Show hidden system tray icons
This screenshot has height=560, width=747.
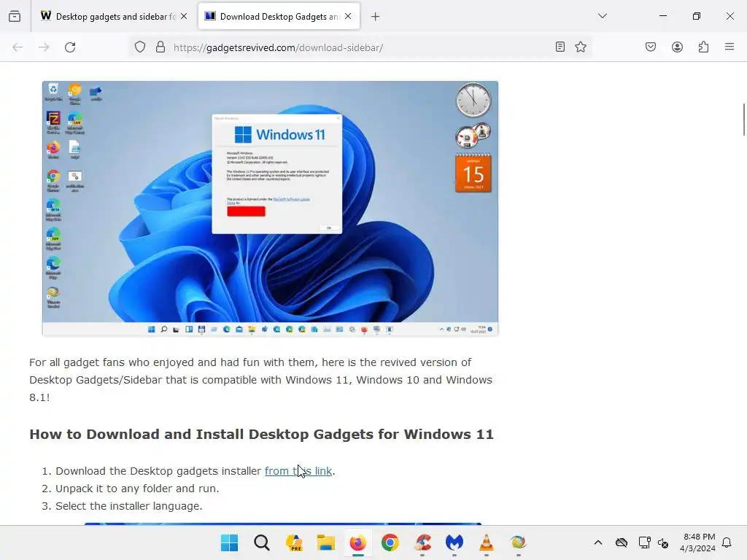point(598,542)
